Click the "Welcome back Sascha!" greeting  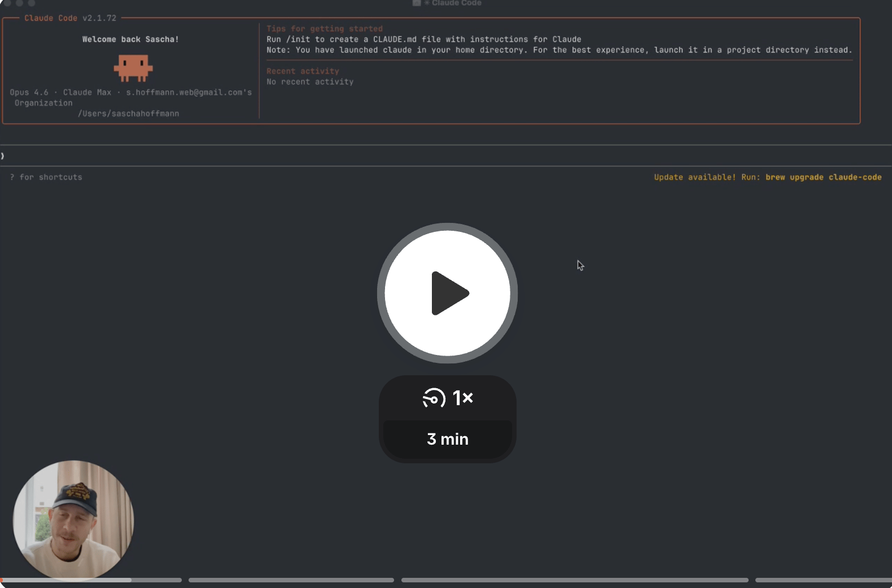[130, 40]
